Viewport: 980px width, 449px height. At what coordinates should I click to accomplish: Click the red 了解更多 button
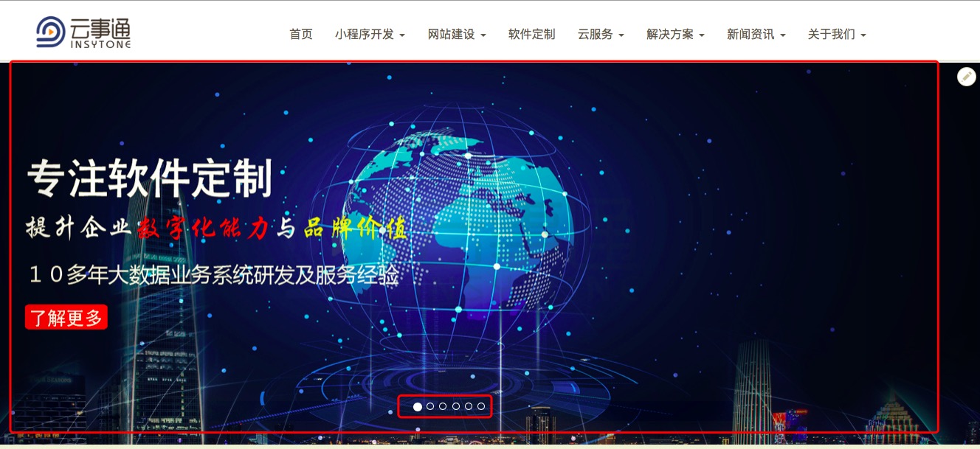66,316
